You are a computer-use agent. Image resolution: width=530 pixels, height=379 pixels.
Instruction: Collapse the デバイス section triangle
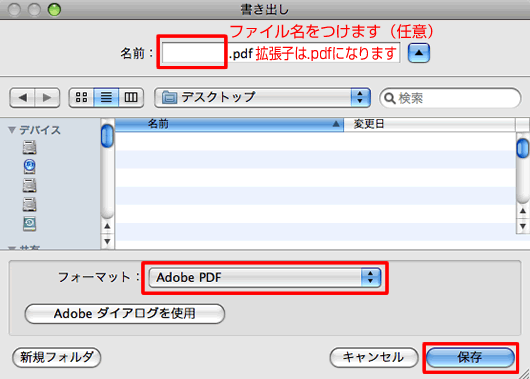click(12, 130)
